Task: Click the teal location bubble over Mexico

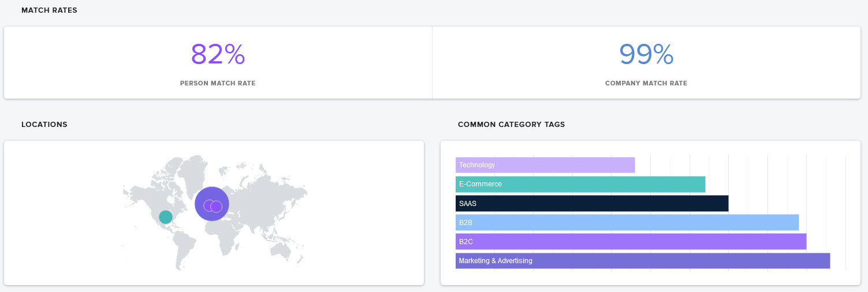Action: click(166, 217)
